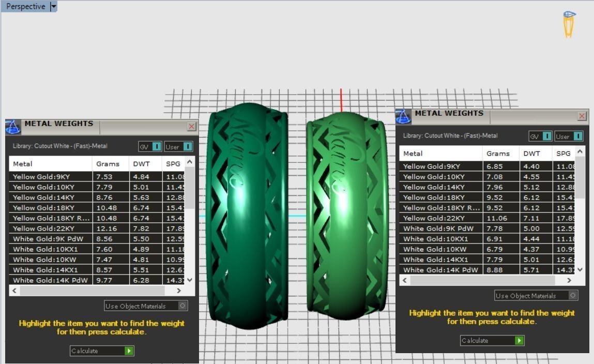
Task: Select Yellow Gold:22KY row in right panel
Action: click(487, 218)
